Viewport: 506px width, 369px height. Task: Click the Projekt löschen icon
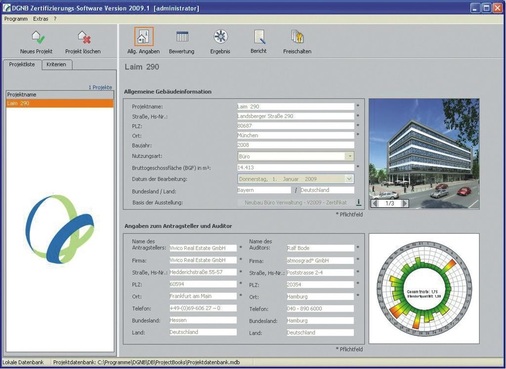pyautogui.click(x=84, y=37)
